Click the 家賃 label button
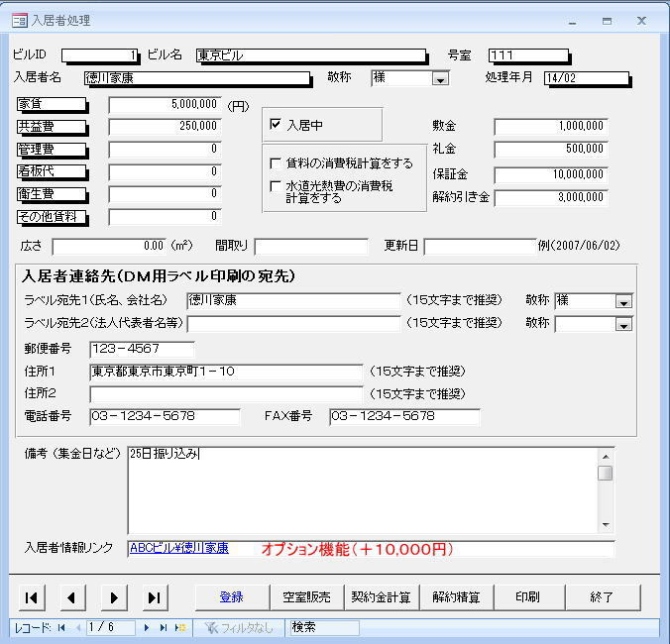The image size is (670, 644). click(x=52, y=104)
